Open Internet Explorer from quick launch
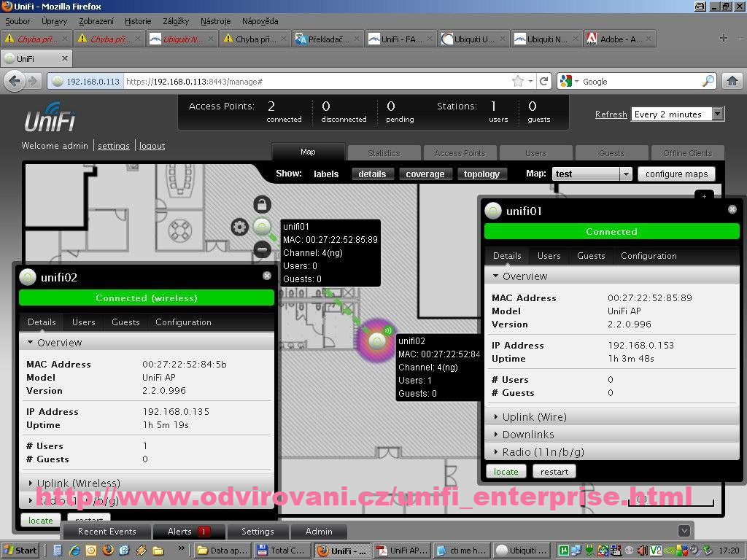 tap(75, 551)
